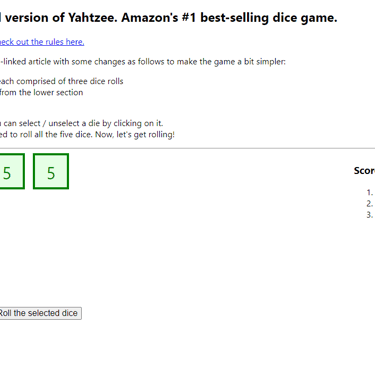The height and width of the screenshot is (366, 375).
Task: Select score list item number 2
Action: (370, 204)
